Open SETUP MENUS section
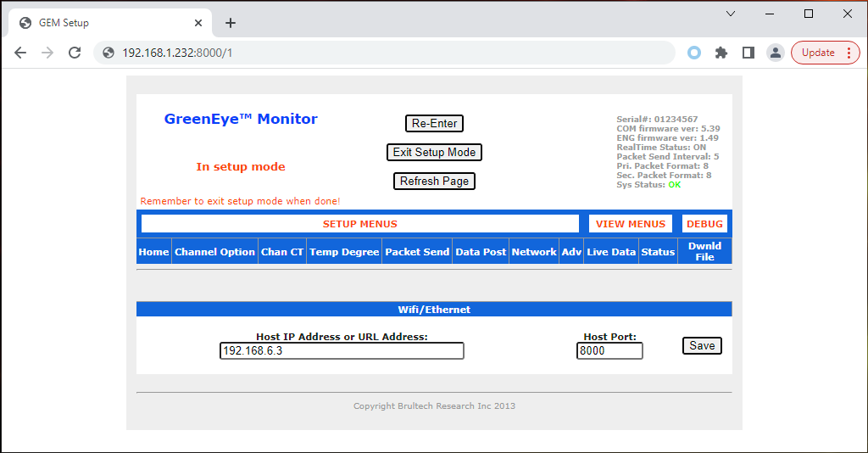 coord(359,224)
